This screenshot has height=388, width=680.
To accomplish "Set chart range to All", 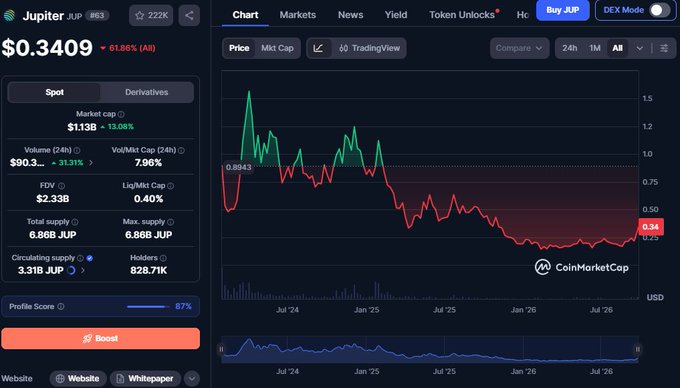I will [x=617, y=48].
